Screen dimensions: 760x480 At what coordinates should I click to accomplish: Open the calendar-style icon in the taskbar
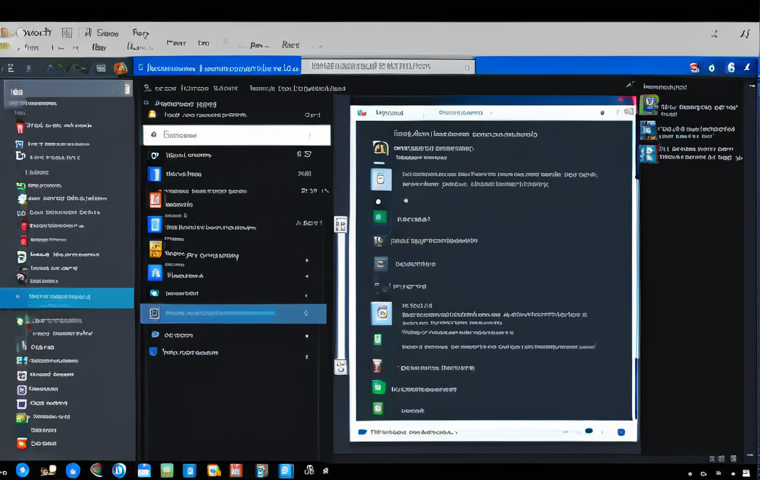[x=144, y=470]
